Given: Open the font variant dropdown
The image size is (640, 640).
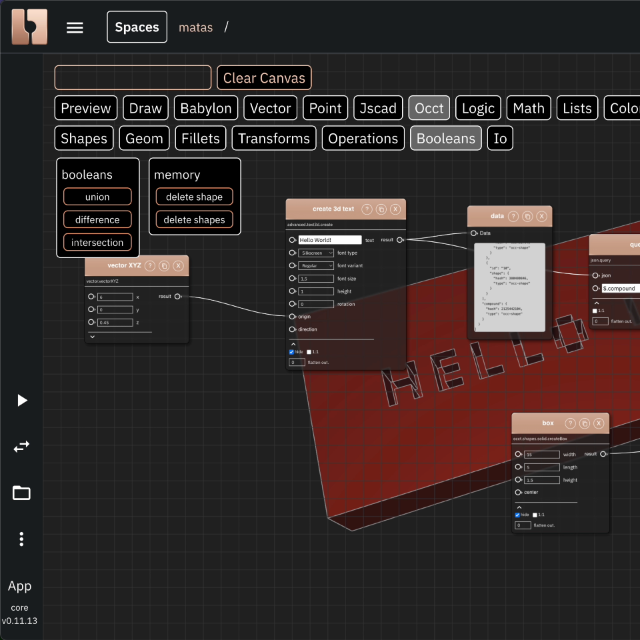Looking at the screenshot, I should coord(317,266).
